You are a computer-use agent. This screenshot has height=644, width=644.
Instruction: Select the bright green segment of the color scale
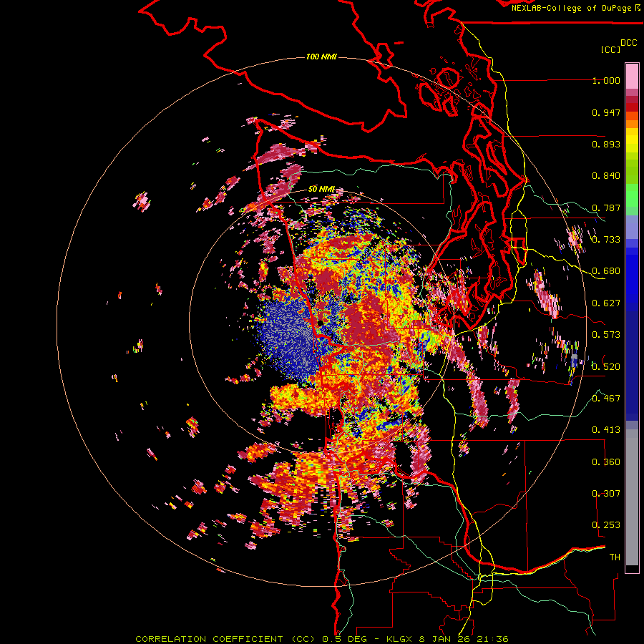click(x=632, y=195)
